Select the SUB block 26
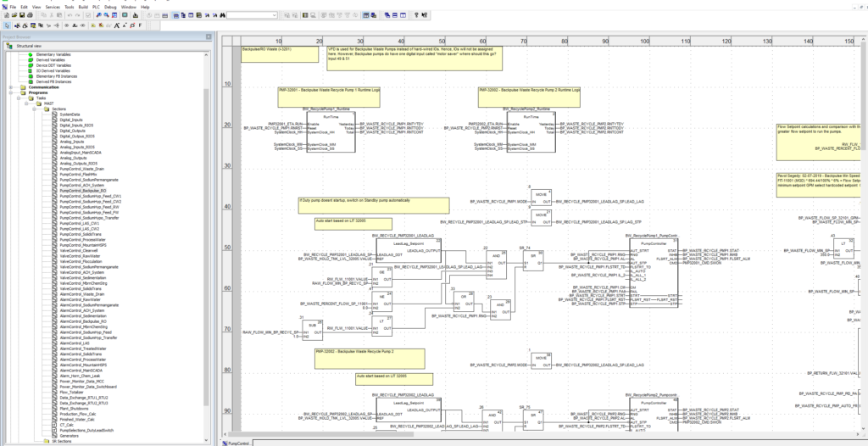This screenshot has height=446, width=868. (312, 330)
